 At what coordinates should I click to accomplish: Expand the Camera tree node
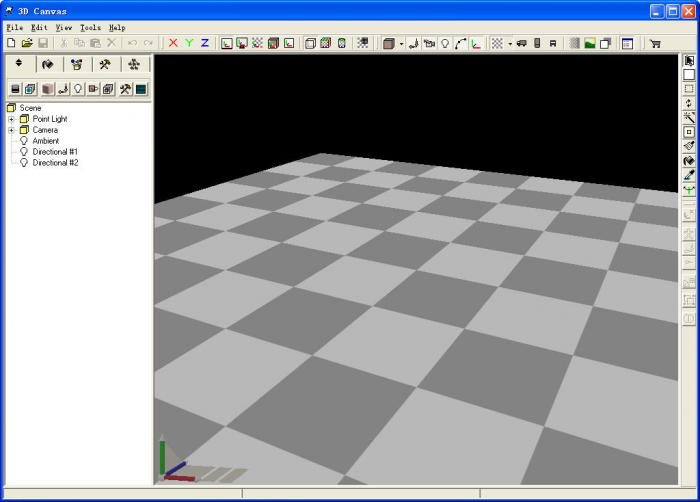(12, 130)
